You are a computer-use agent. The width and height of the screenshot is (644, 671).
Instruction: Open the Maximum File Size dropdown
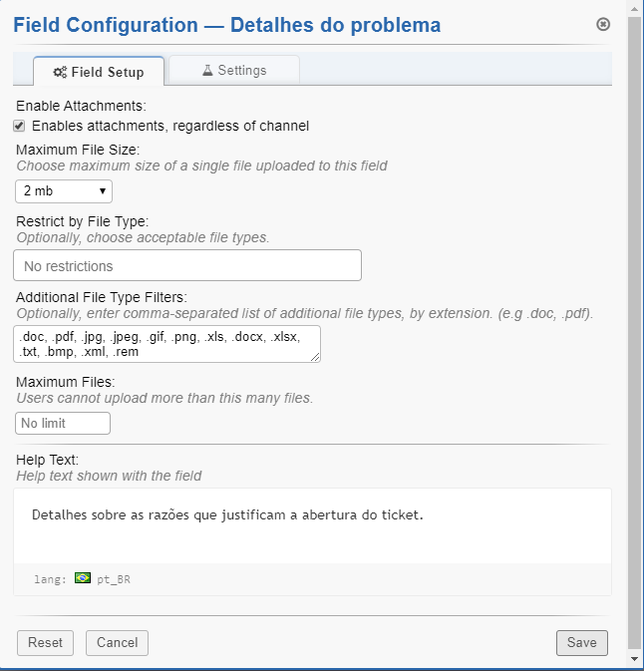[x=64, y=190]
